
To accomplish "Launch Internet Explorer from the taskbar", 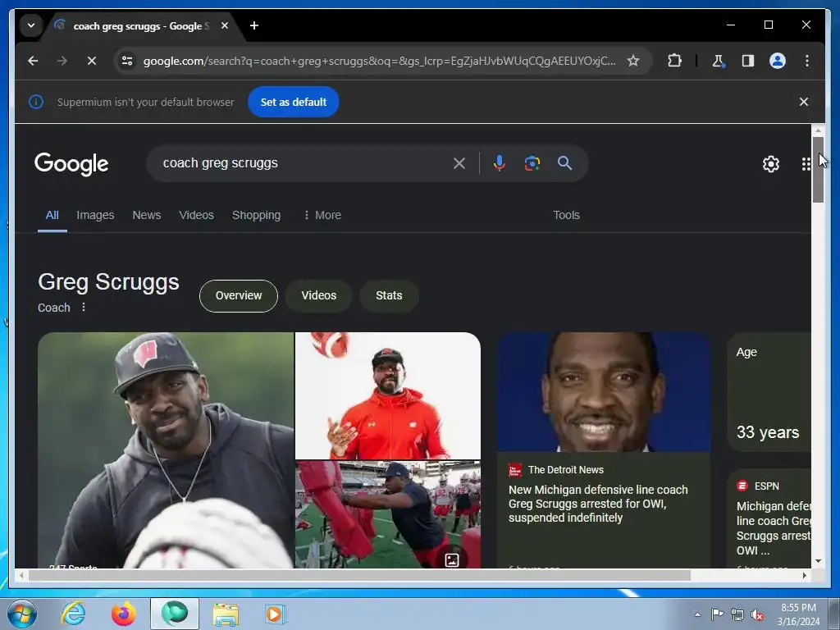I will (x=73, y=614).
